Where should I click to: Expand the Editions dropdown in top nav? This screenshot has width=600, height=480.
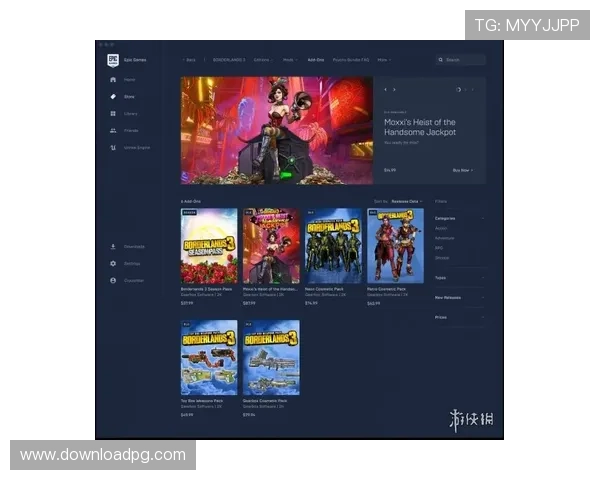pyautogui.click(x=264, y=60)
